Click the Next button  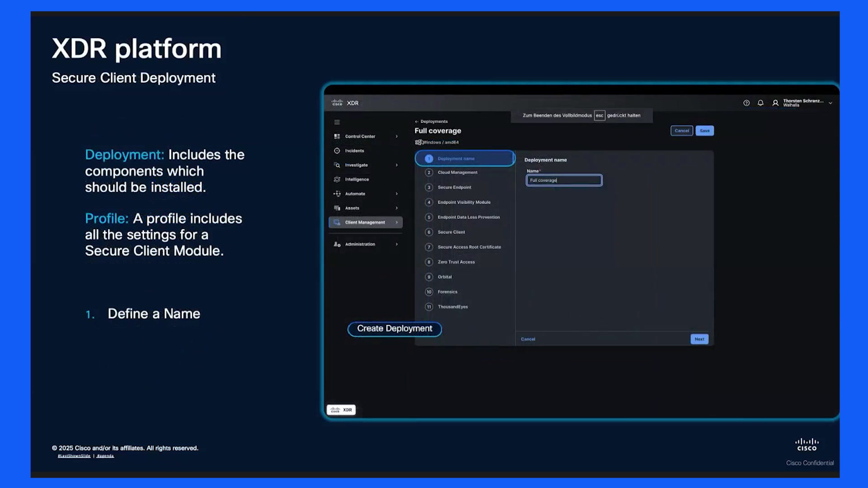pos(699,339)
